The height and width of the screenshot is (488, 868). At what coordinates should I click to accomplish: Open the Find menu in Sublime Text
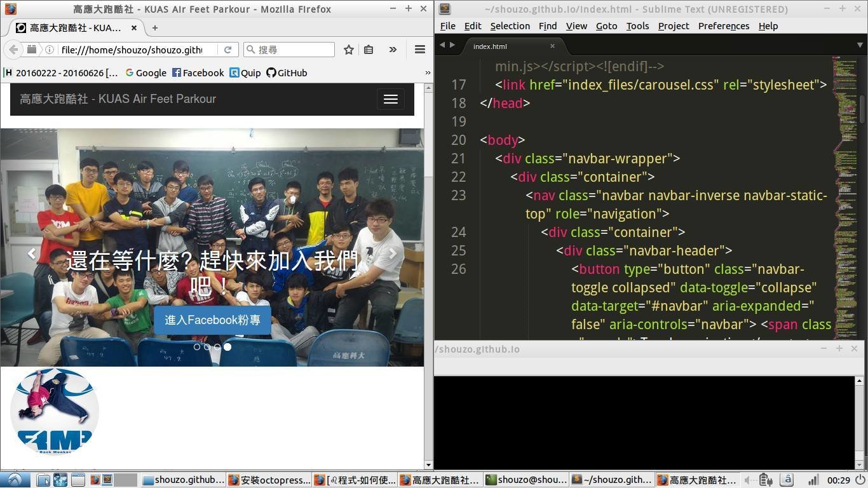(548, 26)
